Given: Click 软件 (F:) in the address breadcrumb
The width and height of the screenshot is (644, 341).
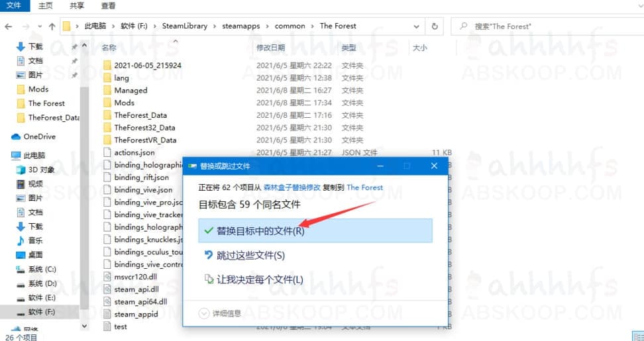Looking at the screenshot, I should tap(133, 26).
